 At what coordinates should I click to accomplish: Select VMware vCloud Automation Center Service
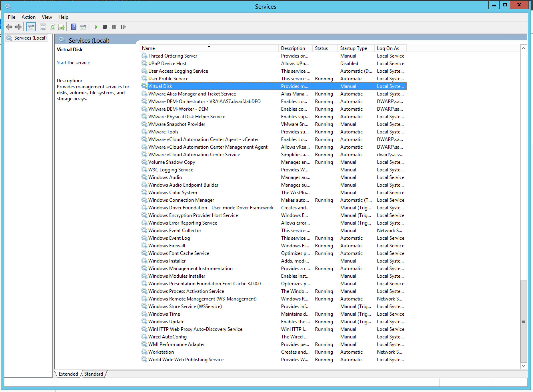point(273,154)
